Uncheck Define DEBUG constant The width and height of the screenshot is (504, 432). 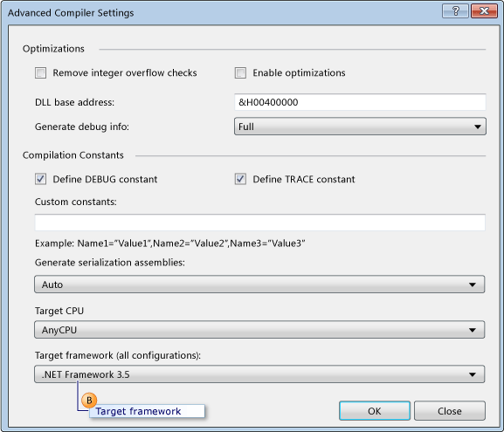[x=40, y=179]
